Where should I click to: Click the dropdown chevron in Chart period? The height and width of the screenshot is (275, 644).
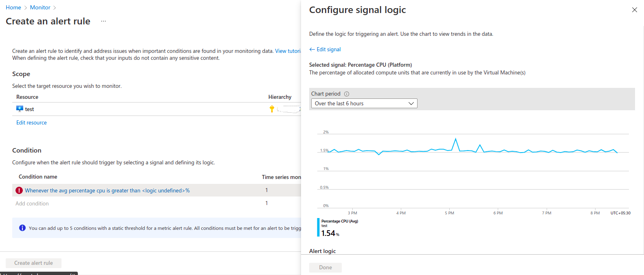pos(411,103)
